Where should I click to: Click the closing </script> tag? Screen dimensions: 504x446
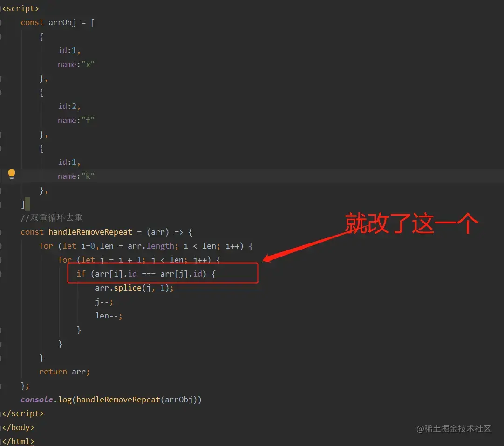[x=23, y=413]
